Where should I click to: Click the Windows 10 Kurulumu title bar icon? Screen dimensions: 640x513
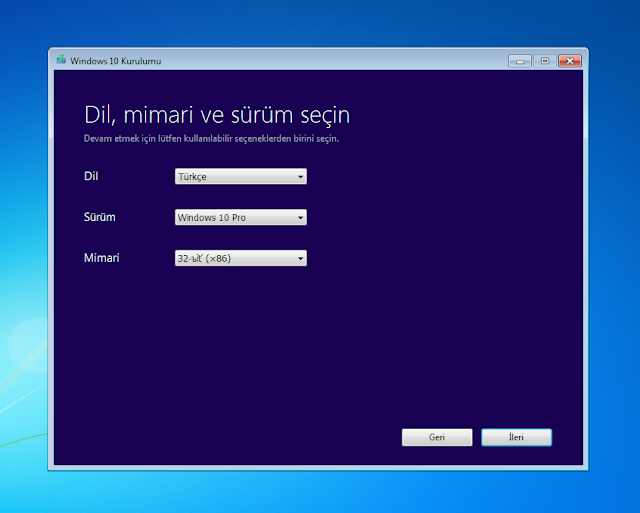click(x=61, y=60)
